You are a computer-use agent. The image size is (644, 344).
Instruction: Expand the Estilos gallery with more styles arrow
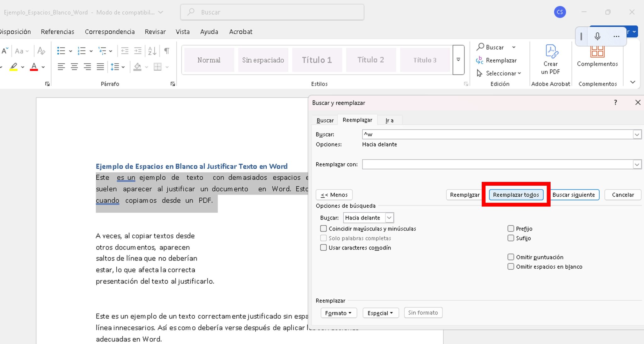tap(458, 60)
